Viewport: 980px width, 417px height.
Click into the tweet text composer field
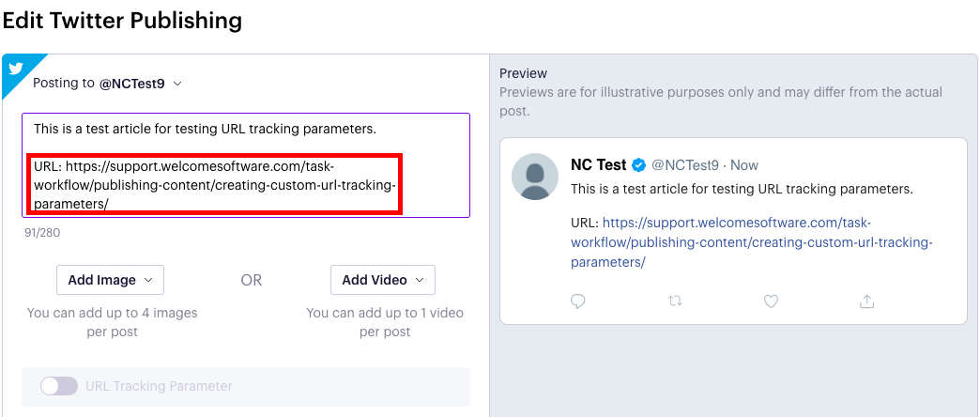(246, 165)
